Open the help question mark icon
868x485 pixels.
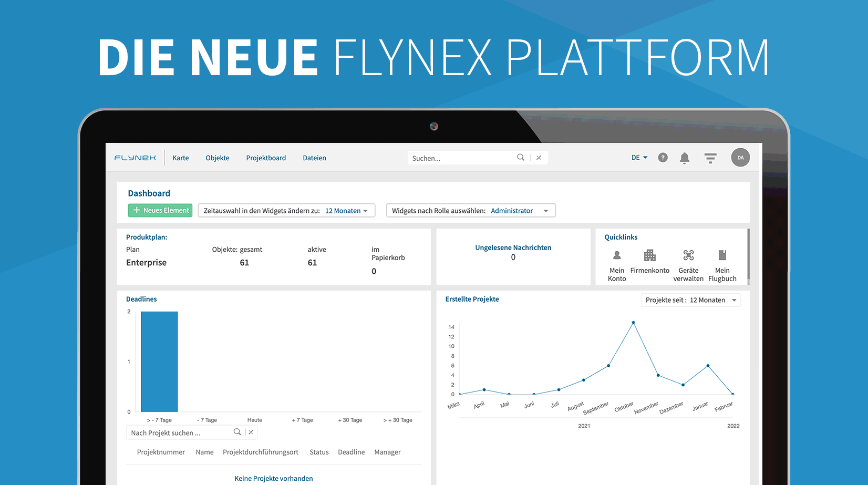(x=663, y=158)
